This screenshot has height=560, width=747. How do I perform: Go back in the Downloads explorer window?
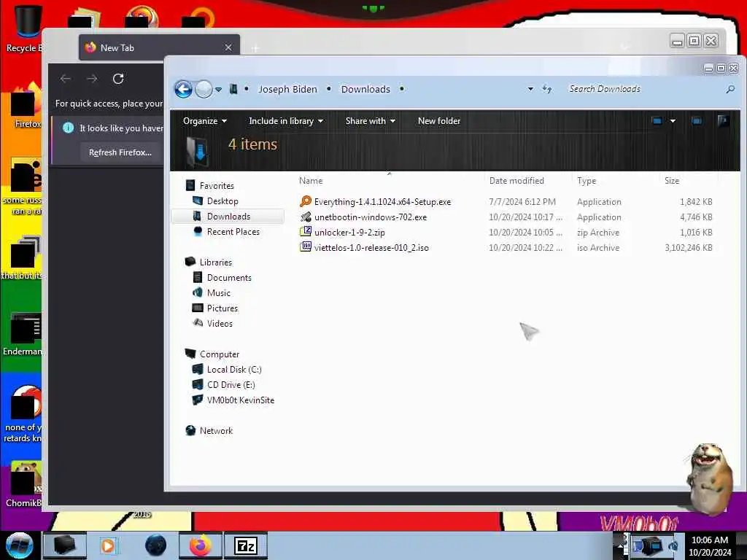coord(183,89)
